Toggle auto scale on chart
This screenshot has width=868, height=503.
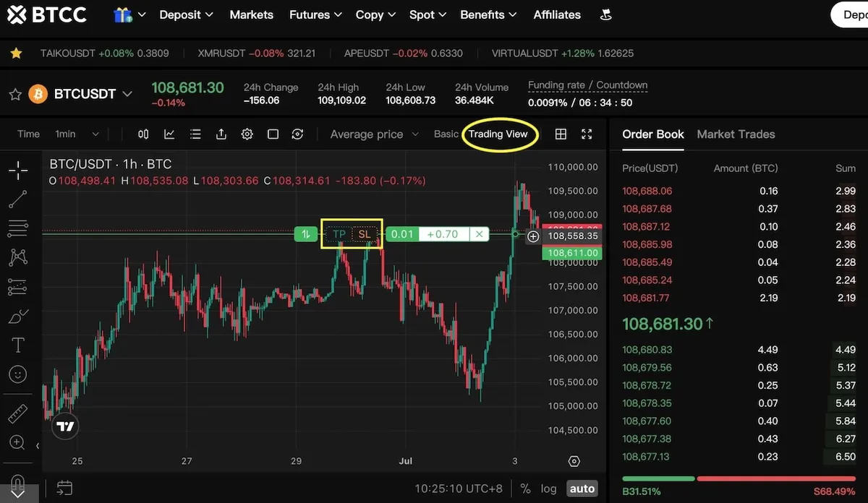click(x=582, y=489)
